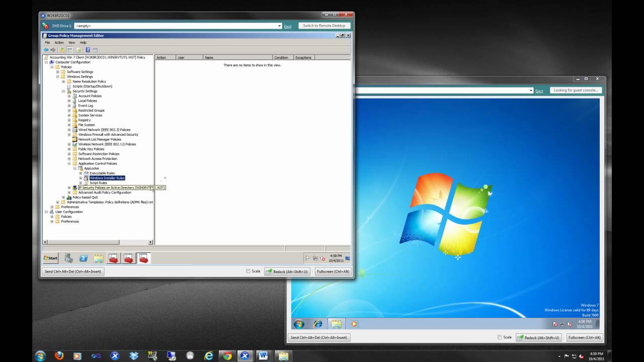
Task: Select the Script Rules tree item
Action: [98, 183]
